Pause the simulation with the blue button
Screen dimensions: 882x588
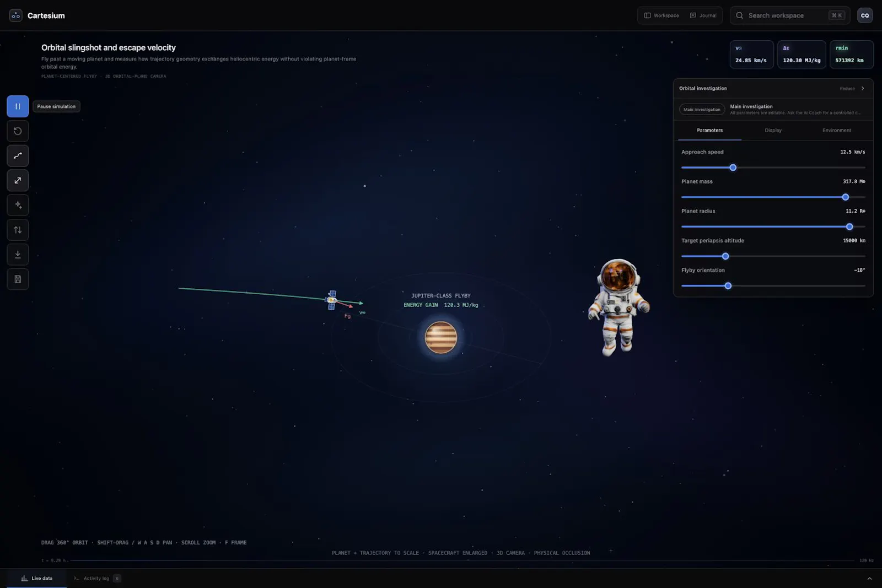[x=18, y=106]
